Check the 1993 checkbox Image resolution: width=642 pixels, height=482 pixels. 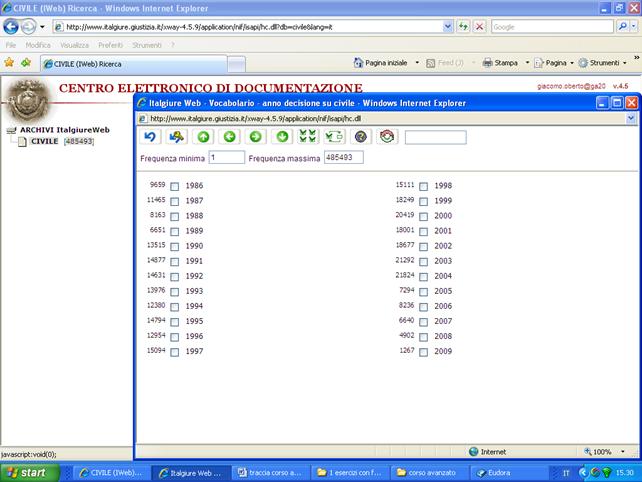tap(174, 292)
